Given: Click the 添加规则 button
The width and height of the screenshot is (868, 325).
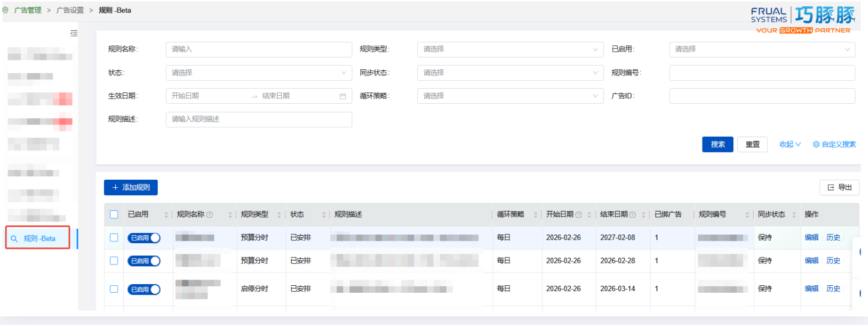Looking at the screenshot, I should click(x=131, y=188).
